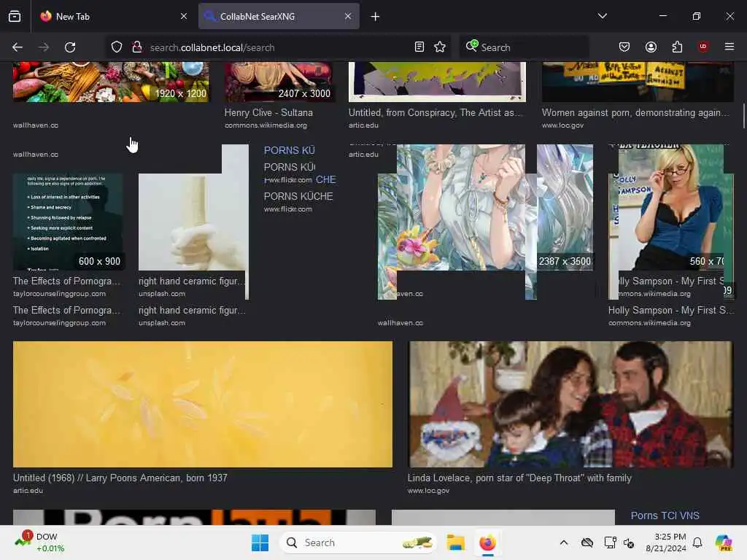Open the extensions puzzle icon

pyautogui.click(x=677, y=47)
